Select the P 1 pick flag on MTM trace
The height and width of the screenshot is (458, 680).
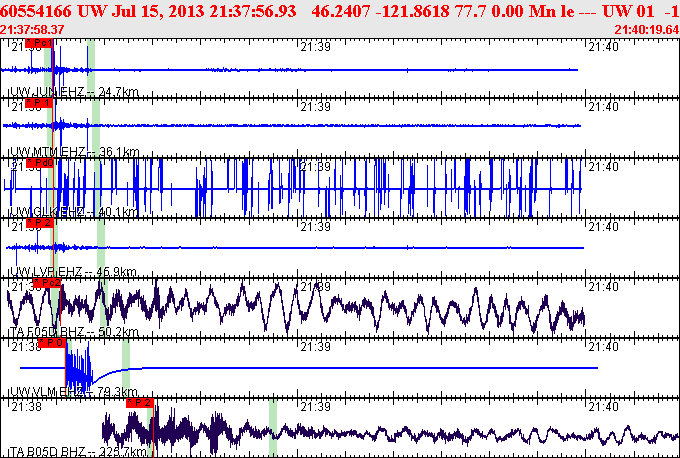[x=39, y=103]
